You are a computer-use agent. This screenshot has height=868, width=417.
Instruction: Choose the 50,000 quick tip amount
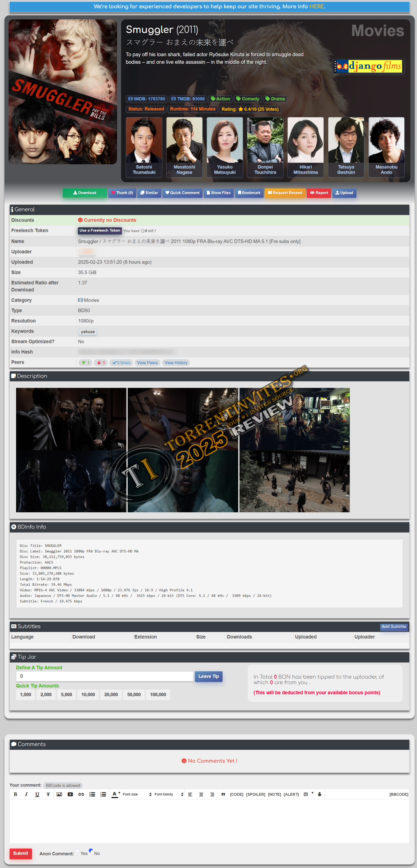coord(134,694)
